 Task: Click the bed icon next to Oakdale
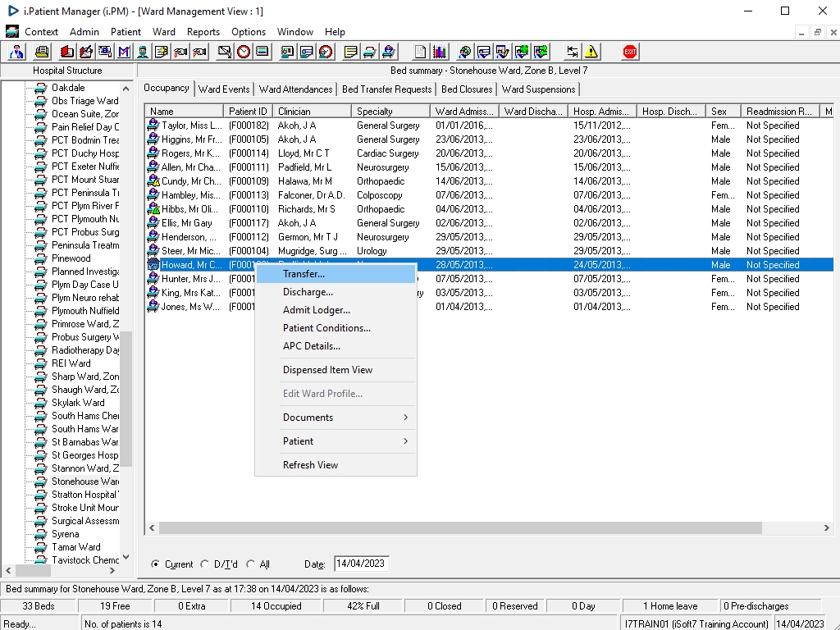41,87
